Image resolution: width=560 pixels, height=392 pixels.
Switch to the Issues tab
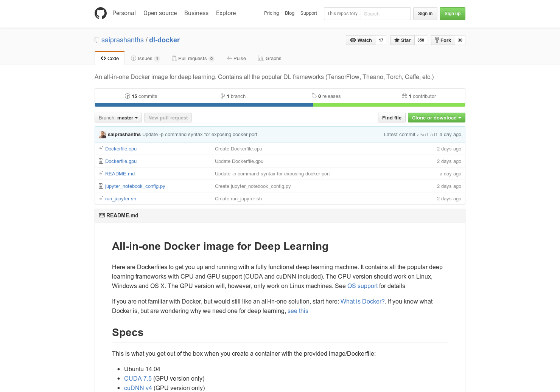point(145,58)
